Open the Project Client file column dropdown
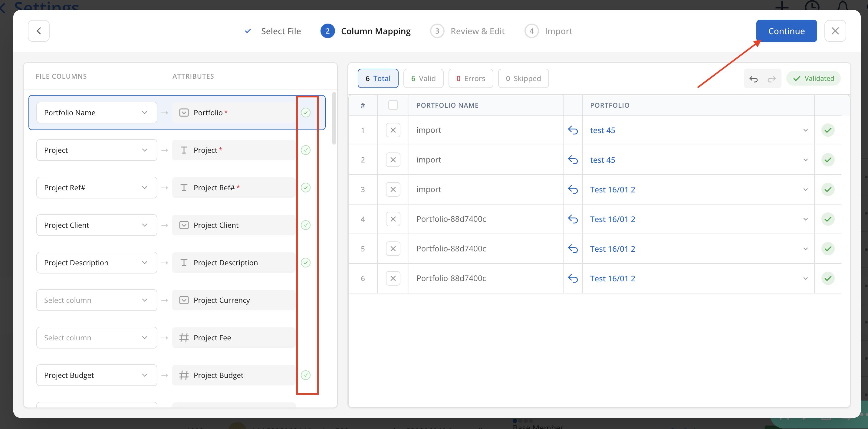The image size is (868, 429). pos(96,225)
